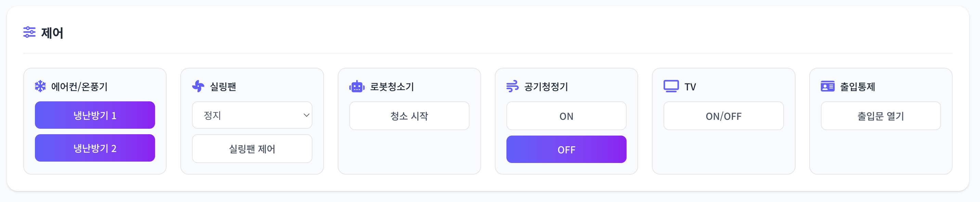The height and width of the screenshot is (202, 980).
Task: Click the chevron arrow on the 정지 dropdown
Action: (x=307, y=115)
